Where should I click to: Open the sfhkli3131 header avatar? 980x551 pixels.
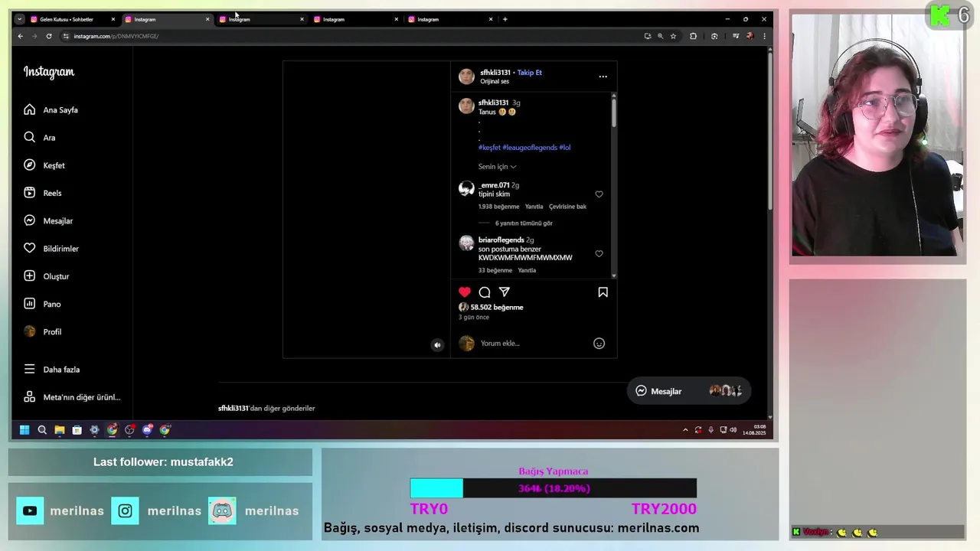pos(466,77)
